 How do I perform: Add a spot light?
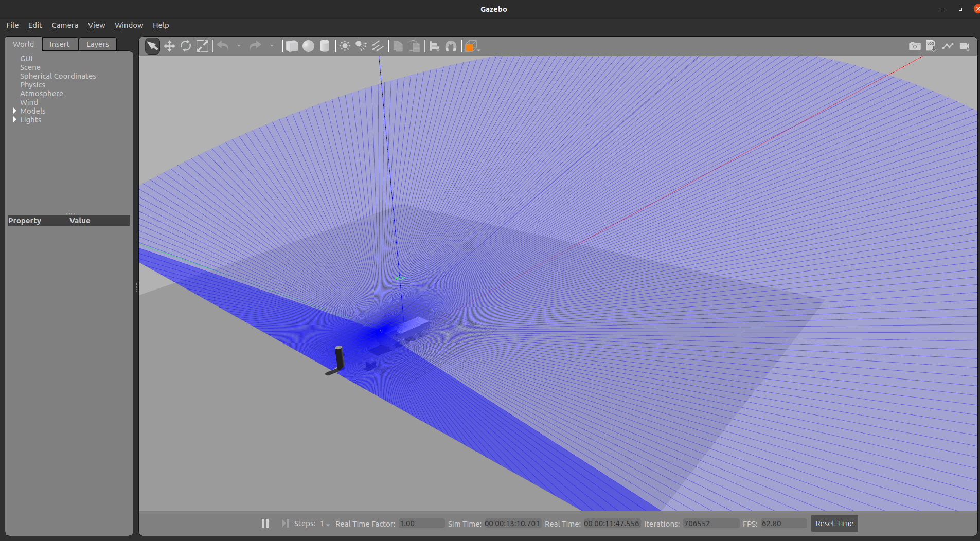(x=361, y=46)
